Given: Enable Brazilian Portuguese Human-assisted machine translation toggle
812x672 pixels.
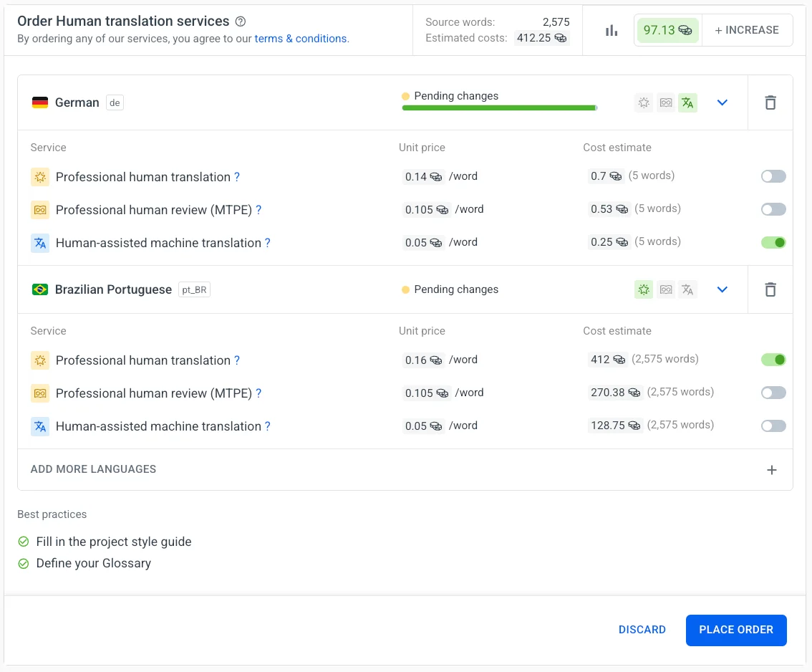Looking at the screenshot, I should [773, 426].
